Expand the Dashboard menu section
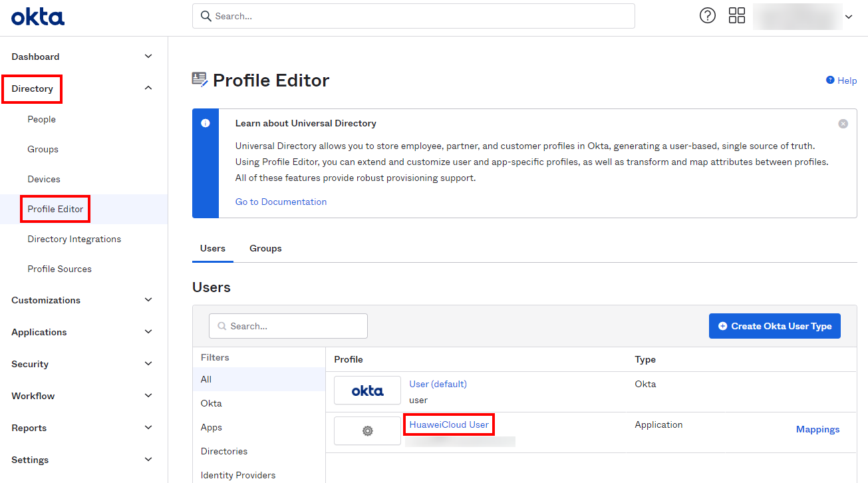 [x=148, y=57]
